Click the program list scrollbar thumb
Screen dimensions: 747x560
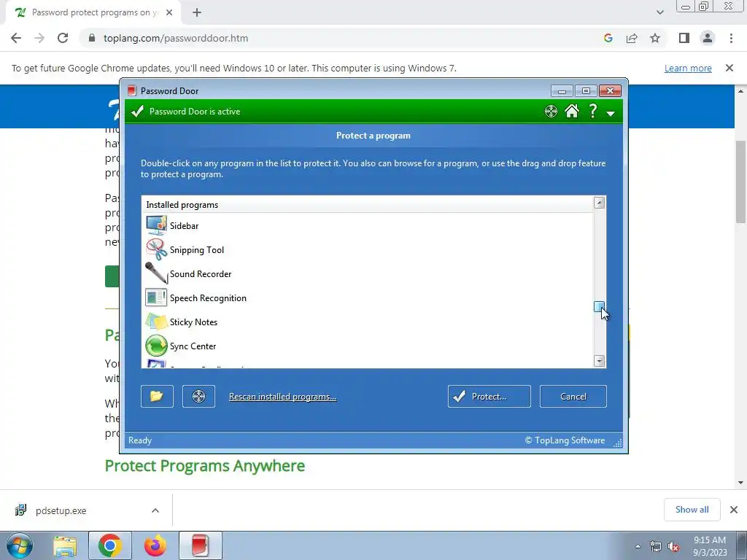(600, 307)
